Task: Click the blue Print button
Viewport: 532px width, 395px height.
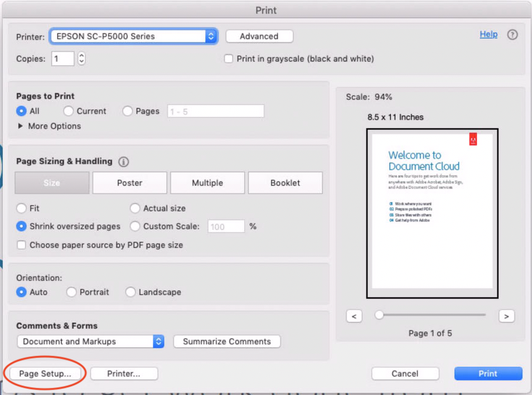Action: [488, 374]
